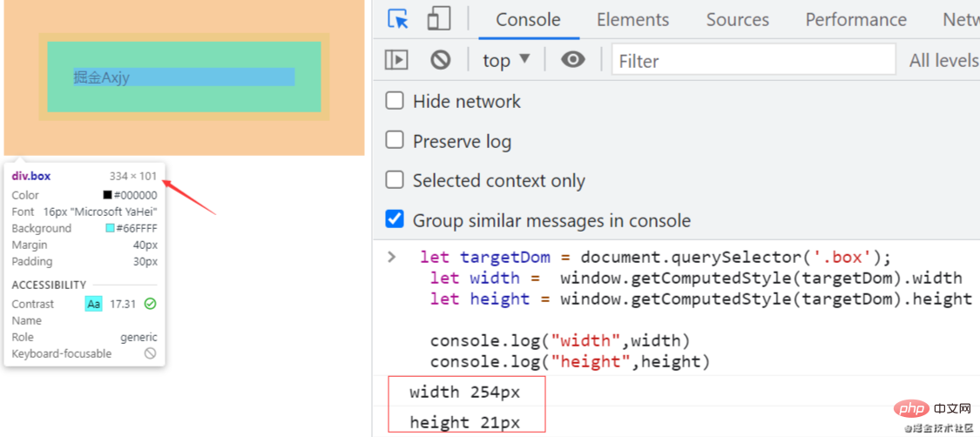Create live expression eye icon
Screen dimensions: 980x437
pyautogui.click(x=572, y=60)
